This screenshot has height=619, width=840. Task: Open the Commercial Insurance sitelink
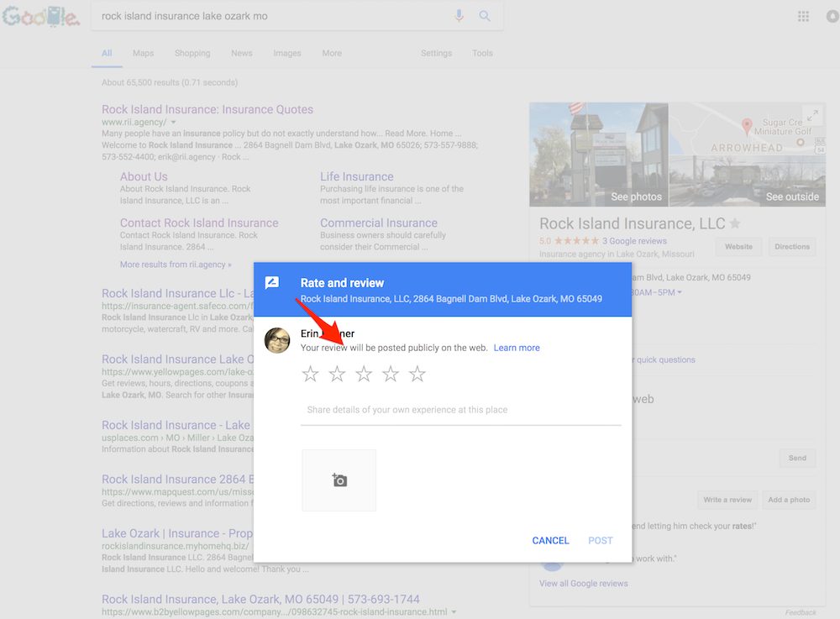click(x=379, y=223)
